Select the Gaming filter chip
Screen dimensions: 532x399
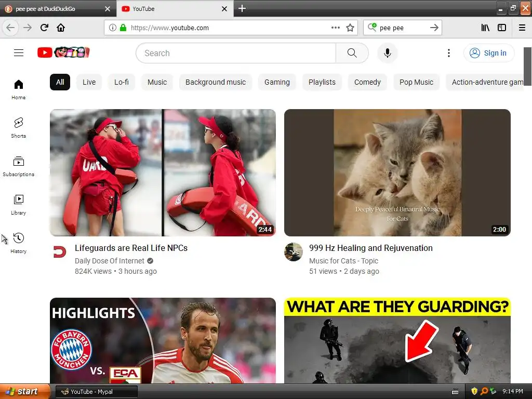coord(277,82)
